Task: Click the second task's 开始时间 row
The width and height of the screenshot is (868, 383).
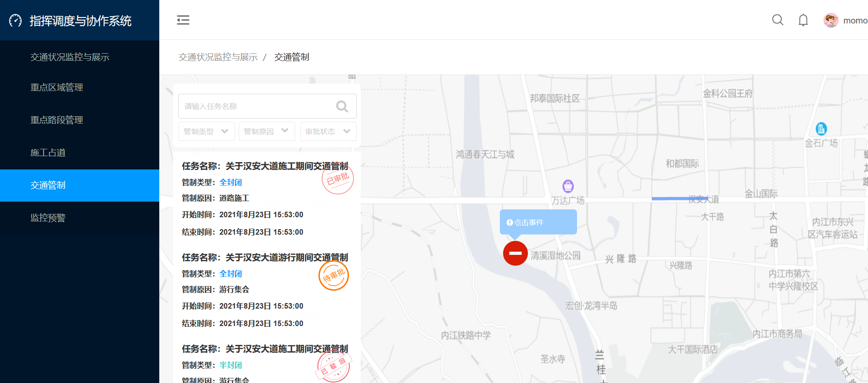Action: tap(242, 306)
